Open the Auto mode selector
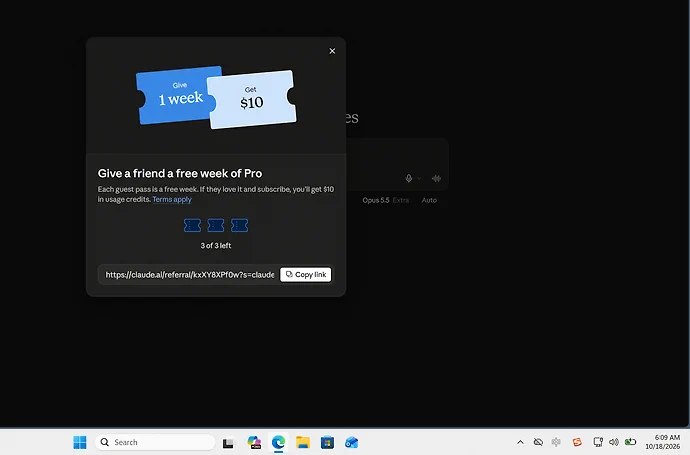The image size is (690, 455). (429, 200)
